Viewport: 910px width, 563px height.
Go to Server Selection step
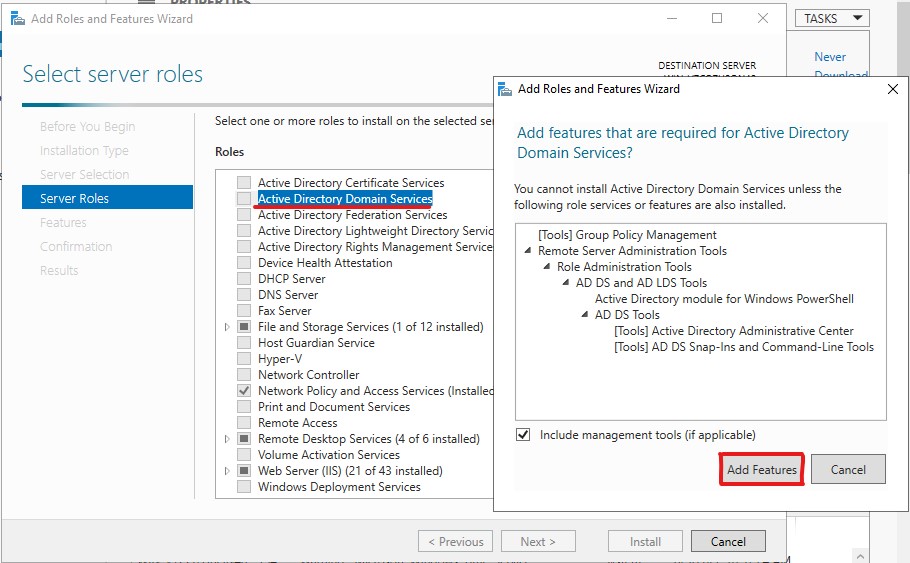coord(84,174)
